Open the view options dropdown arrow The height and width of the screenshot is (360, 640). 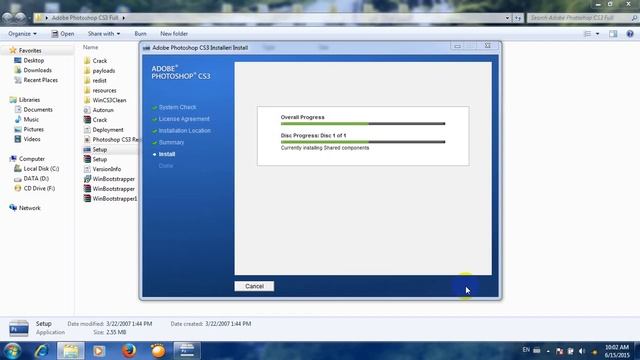pos(598,34)
